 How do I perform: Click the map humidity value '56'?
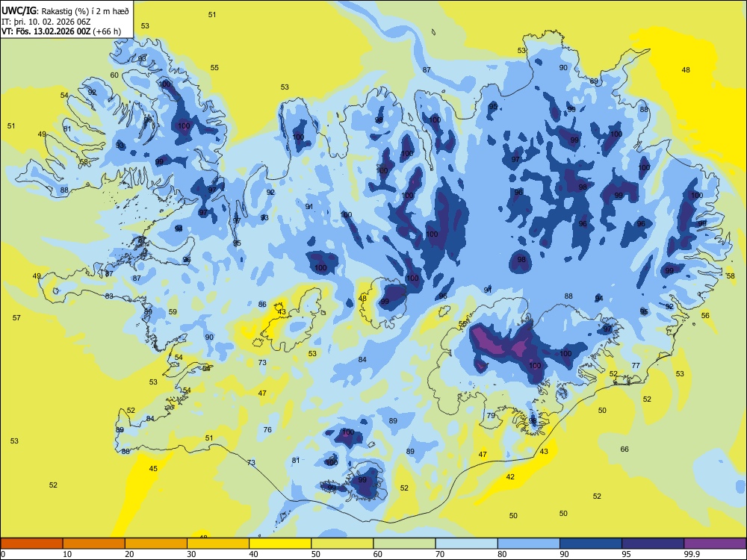coord(705,315)
